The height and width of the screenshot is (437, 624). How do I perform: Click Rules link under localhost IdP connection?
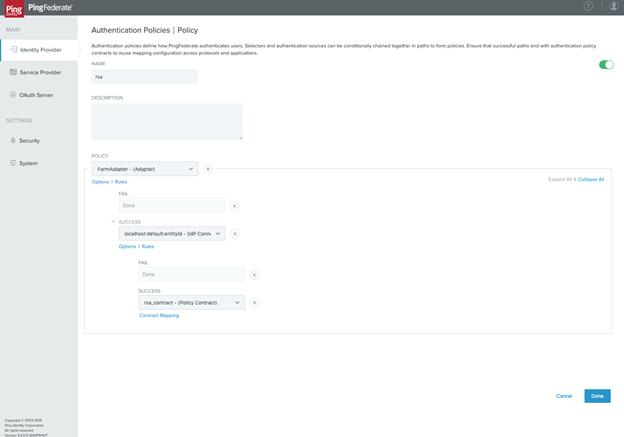[148, 247]
